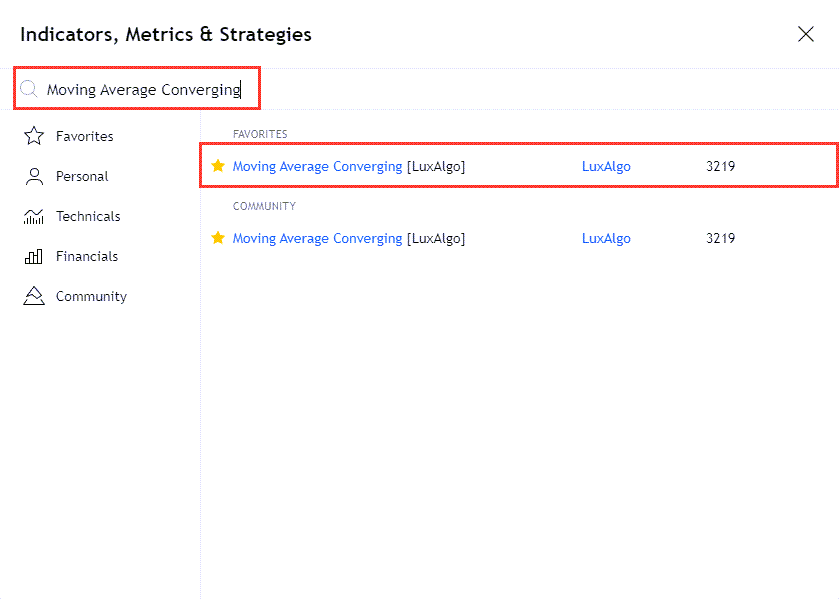Focus the indicator search text field
The height and width of the screenshot is (599, 839).
click(145, 89)
